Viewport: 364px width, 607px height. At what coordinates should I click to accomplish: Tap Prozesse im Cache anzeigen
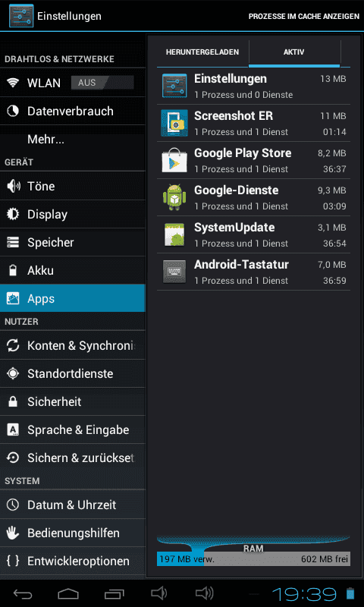(x=303, y=17)
